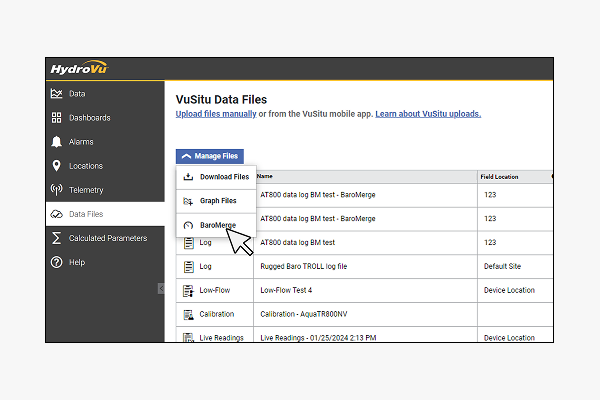Screen dimensions: 600x400
Task: Click Upload files manually link
Action: tap(216, 114)
